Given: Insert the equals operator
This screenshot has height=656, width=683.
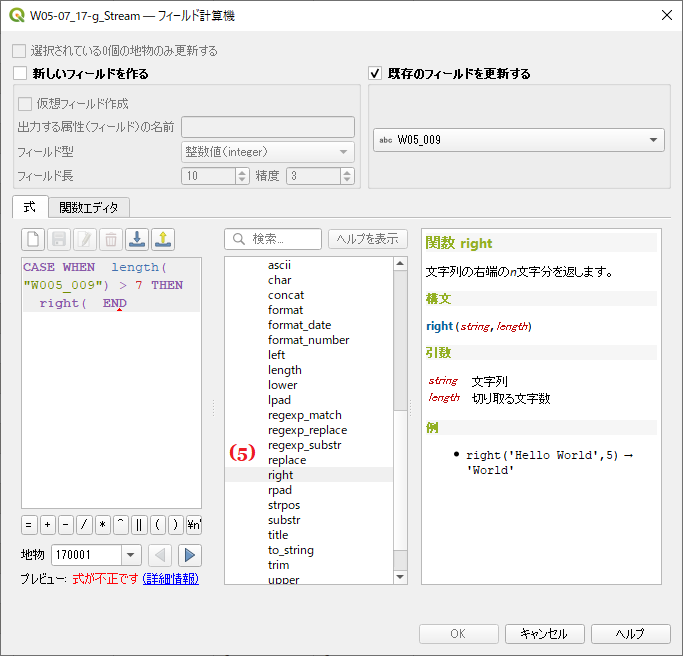Looking at the screenshot, I should 29,524.
